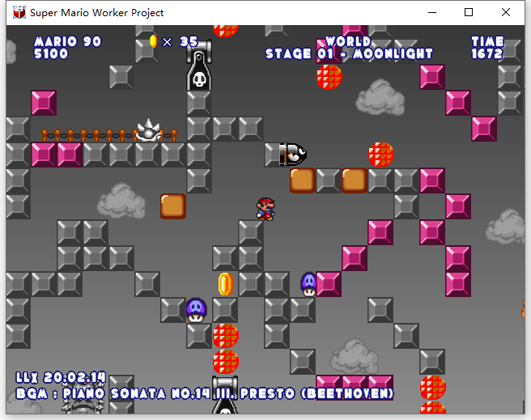The height and width of the screenshot is (420, 531).
Task: Click the "TIME" label
Action: (x=487, y=41)
